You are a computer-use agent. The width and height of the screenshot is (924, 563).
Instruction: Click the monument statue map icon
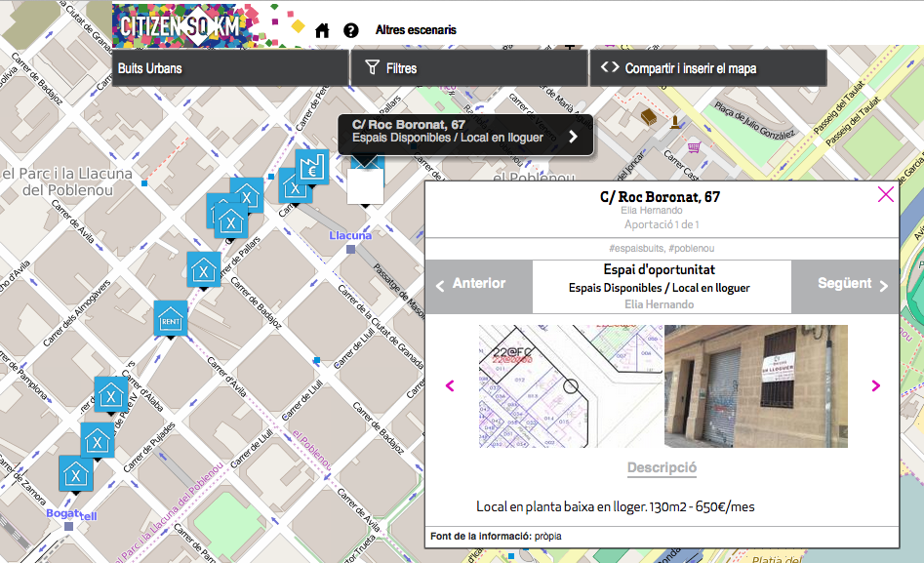(675, 122)
